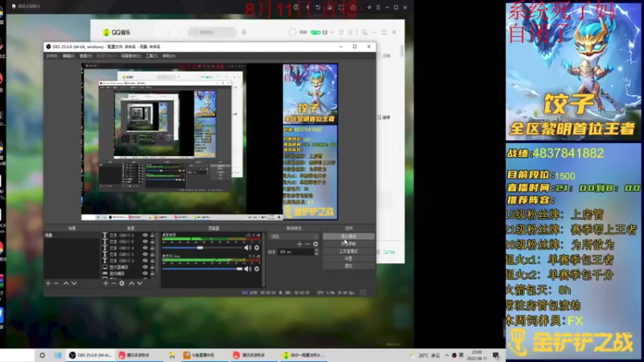Toggle visibility of text source (GDI+) 5
This screenshot has width=644, height=362.
145,241
